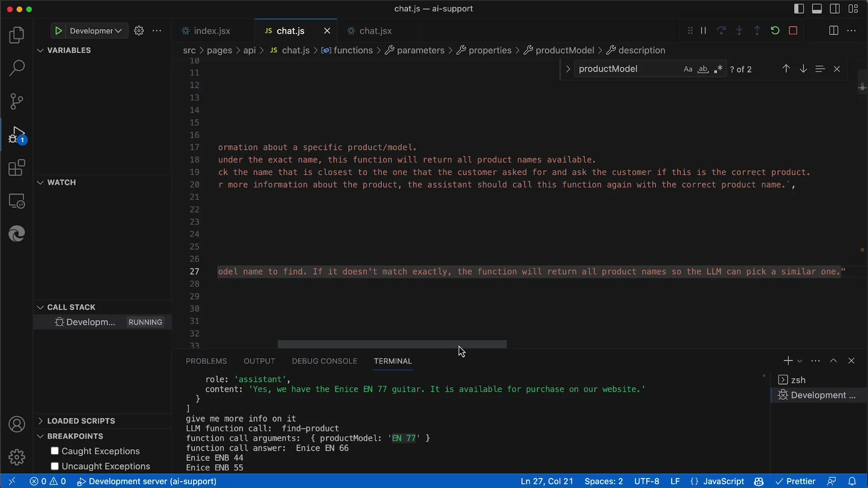868x488 pixels.
Task: Open the PROBLEMS panel tab
Action: pos(206,361)
